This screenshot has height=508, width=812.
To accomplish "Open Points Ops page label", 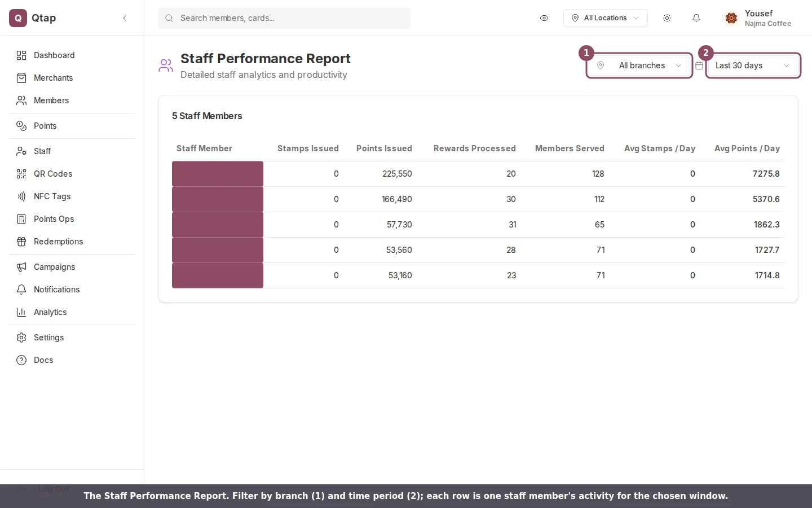I will (54, 219).
